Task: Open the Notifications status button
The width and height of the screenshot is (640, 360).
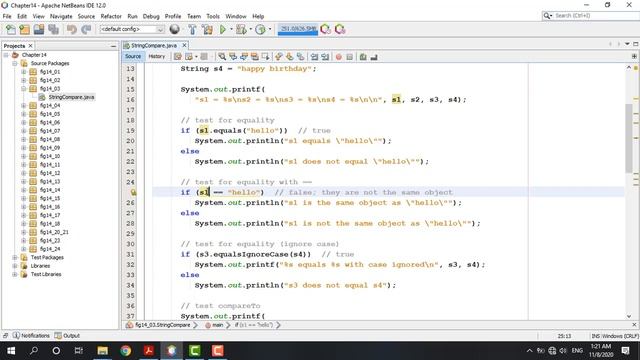Action: coord(31,336)
